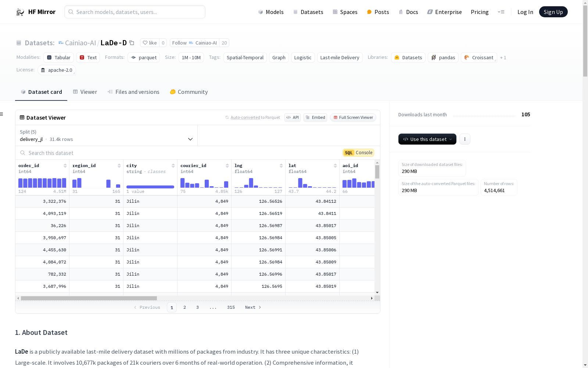
Task: Go to page 2 of the table
Action: pyautogui.click(x=184, y=307)
